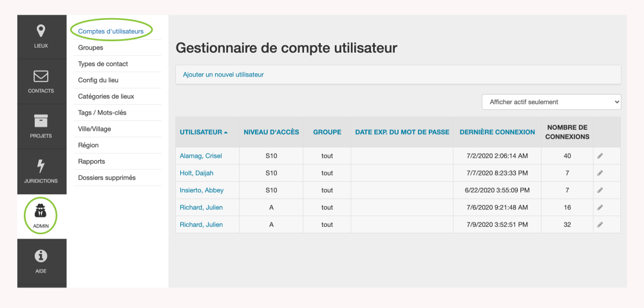
Task: Sort by Niveau d'accès column header
Action: [x=271, y=132]
